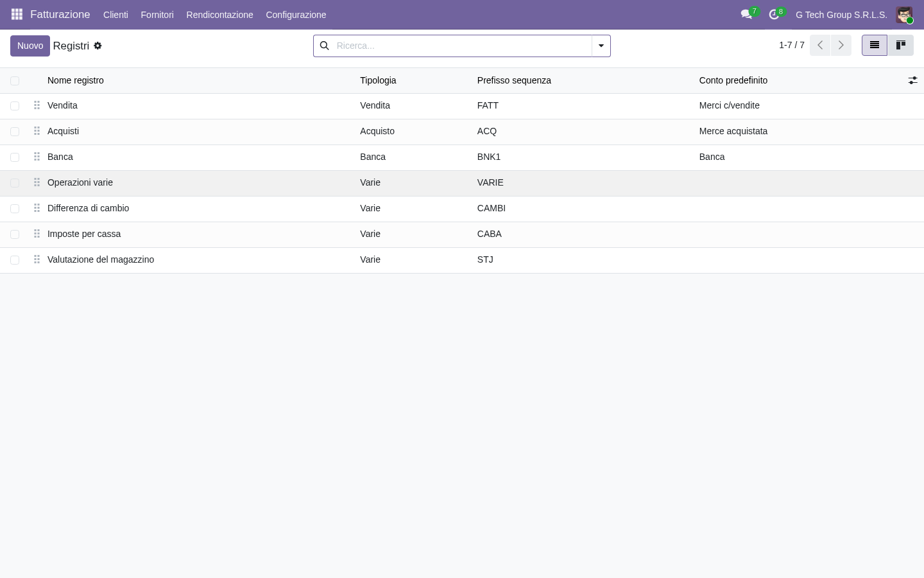Click the FATT sequence prefix cell
924x578 pixels.
click(488, 105)
